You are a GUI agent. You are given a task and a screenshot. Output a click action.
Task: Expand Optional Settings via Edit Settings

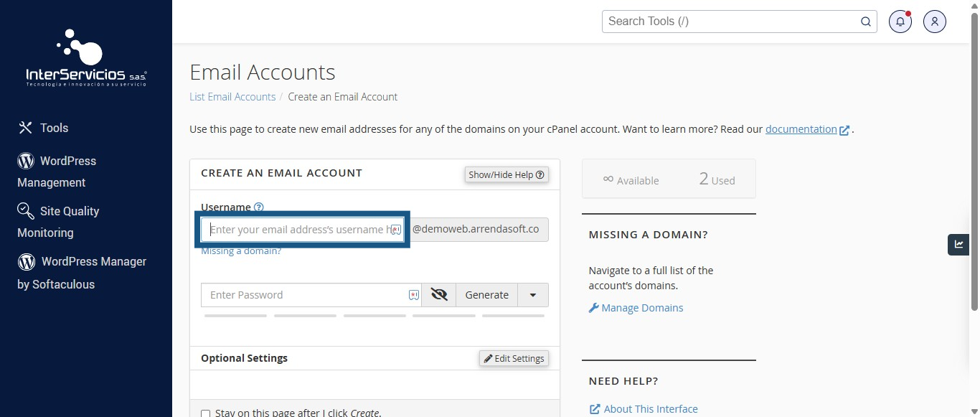(x=514, y=358)
